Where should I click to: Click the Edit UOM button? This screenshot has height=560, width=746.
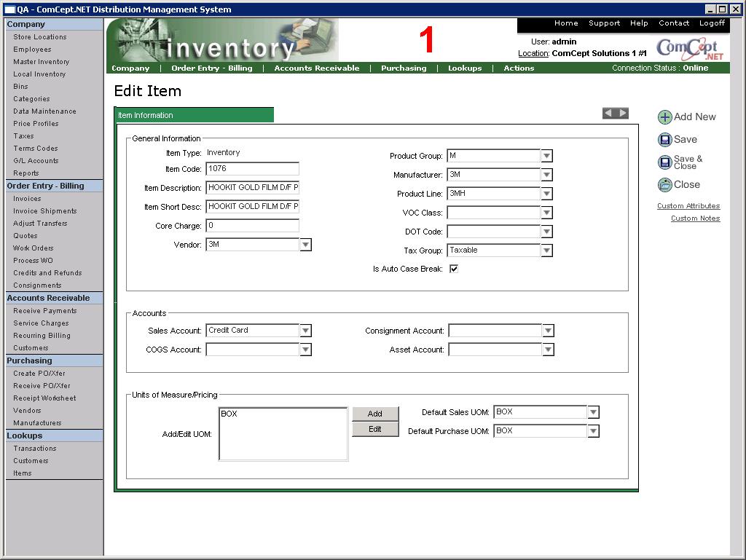375,429
